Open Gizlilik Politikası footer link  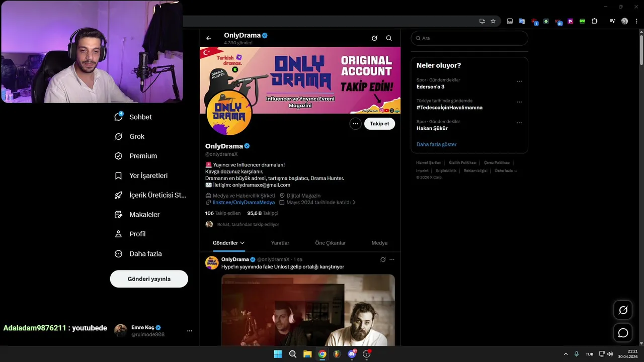(462, 163)
